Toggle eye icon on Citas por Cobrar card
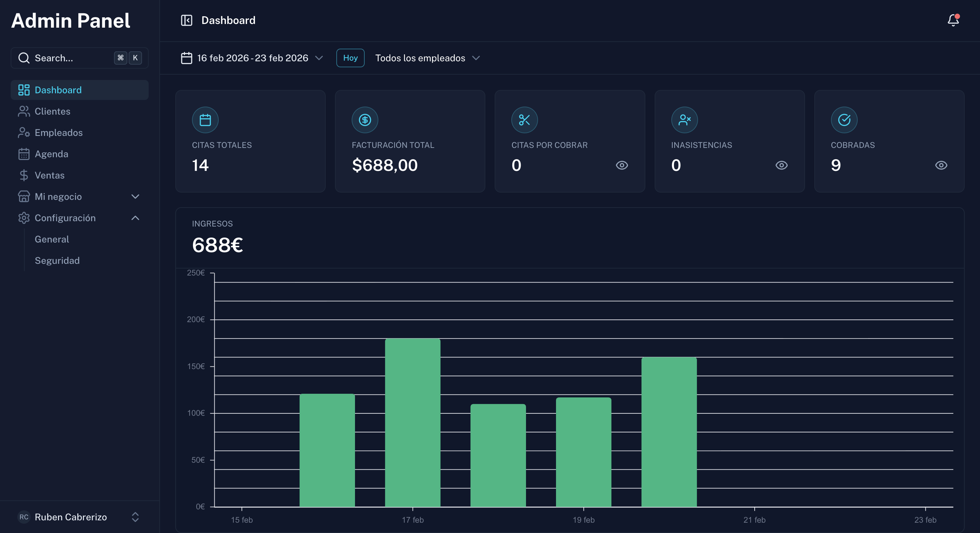 pyautogui.click(x=622, y=165)
